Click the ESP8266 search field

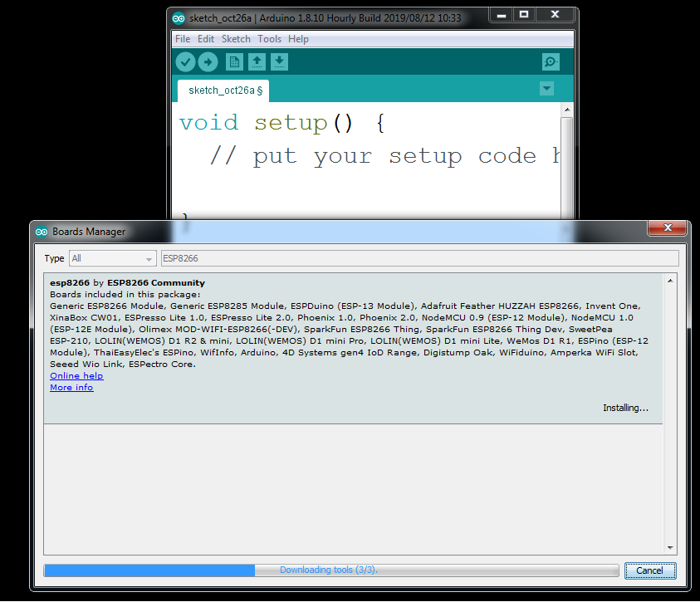pos(419,258)
